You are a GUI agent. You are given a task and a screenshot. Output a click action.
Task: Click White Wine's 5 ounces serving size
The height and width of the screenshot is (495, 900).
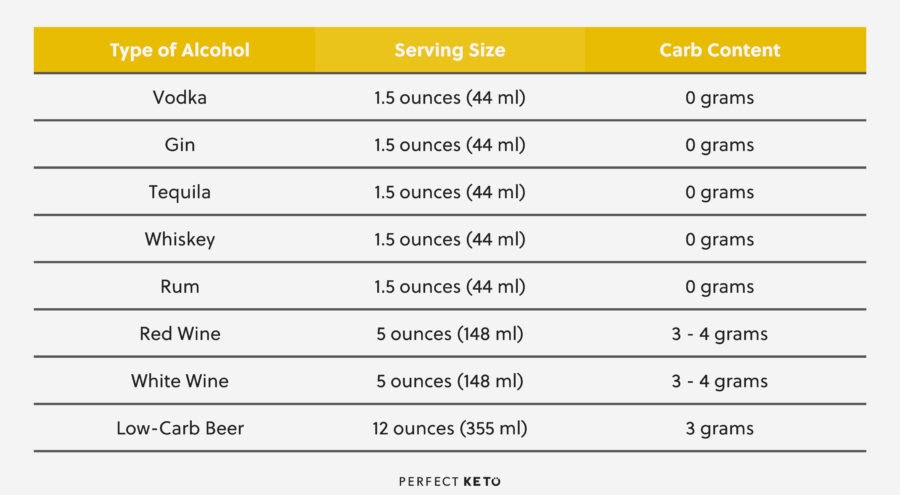[450, 381]
